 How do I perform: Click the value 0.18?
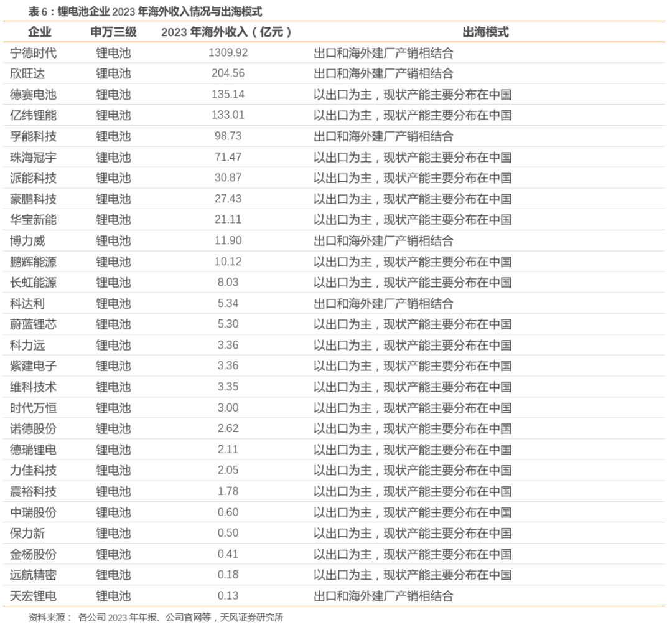228,574
